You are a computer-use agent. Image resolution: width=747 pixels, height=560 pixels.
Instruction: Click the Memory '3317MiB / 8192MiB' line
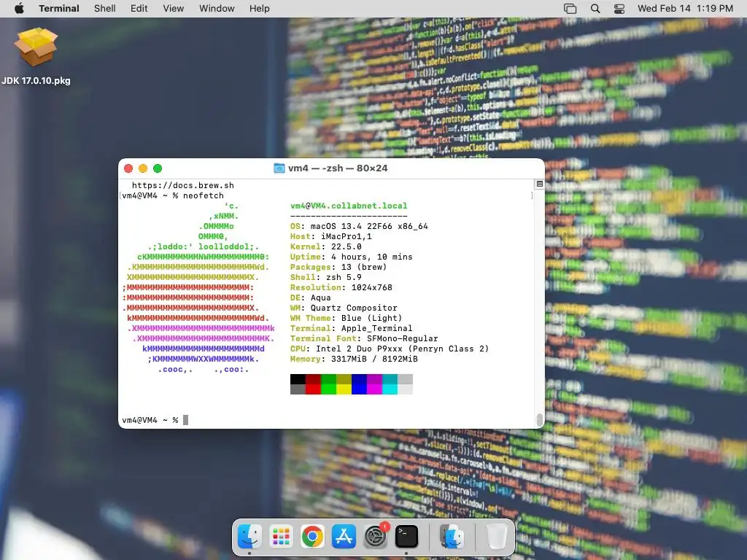pos(354,359)
